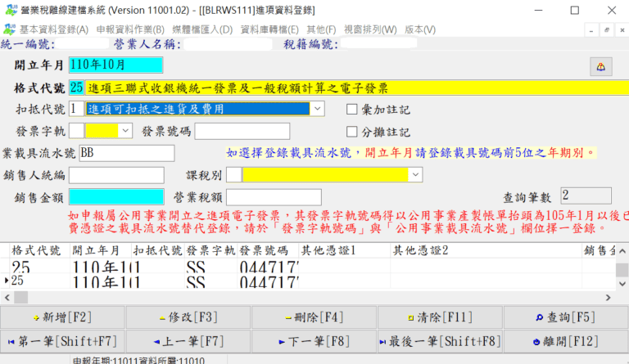Screen dimensions: 629x364
Task: Click the 離開[F12] exit button
Action: click(x=566, y=342)
